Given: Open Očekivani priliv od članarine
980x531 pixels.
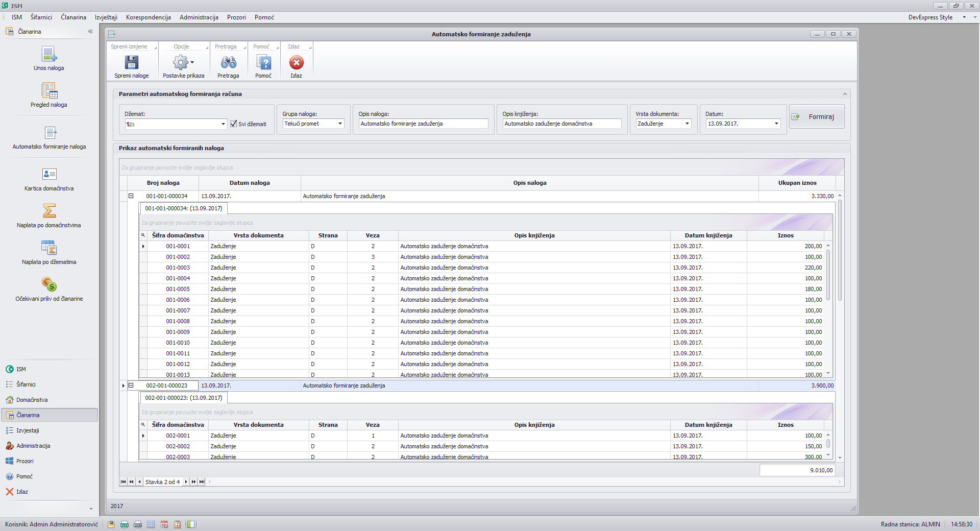Looking at the screenshot, I should tap(49, 289).
